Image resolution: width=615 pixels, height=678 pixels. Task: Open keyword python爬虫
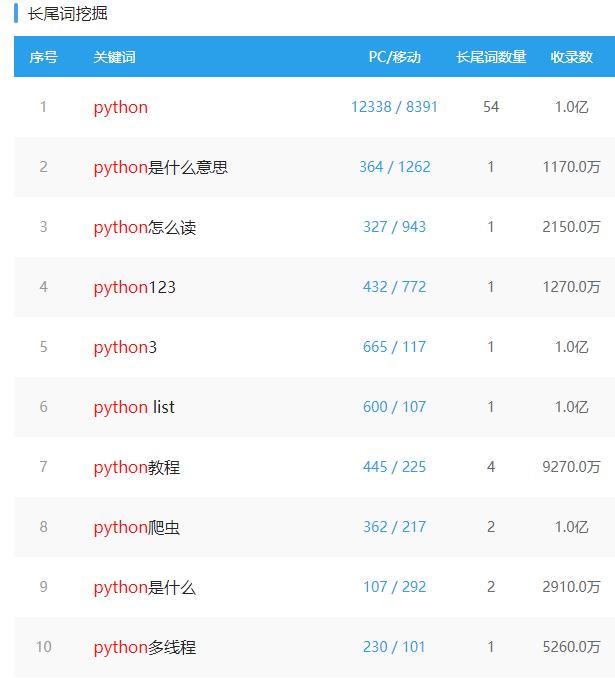137,528
